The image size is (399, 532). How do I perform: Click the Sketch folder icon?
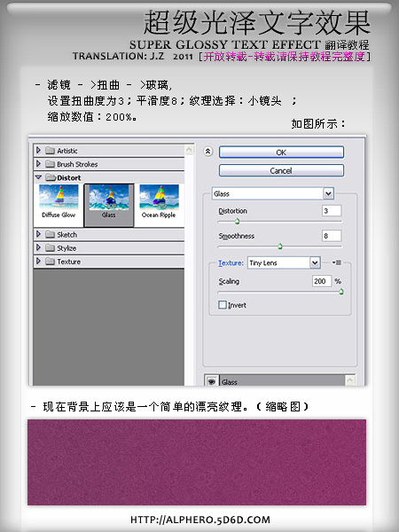pos(50,234)
